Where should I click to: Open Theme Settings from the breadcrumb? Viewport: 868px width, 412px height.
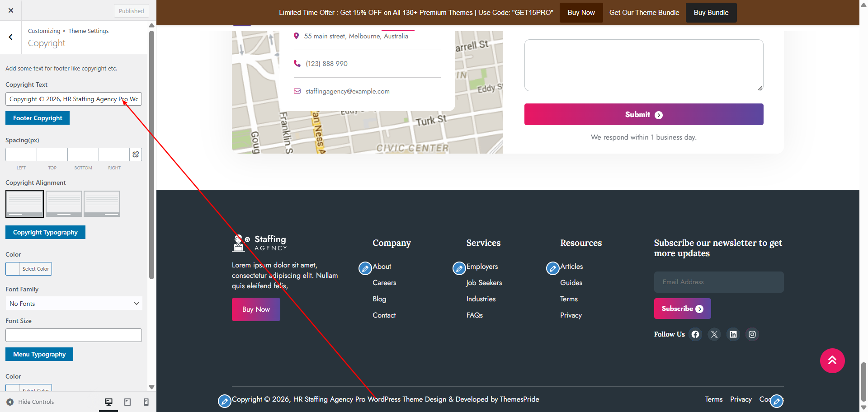tap(88, 31)
